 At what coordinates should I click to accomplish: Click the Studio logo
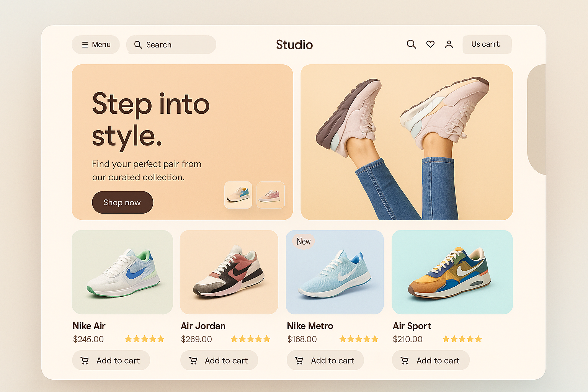(x=294, y=45)
